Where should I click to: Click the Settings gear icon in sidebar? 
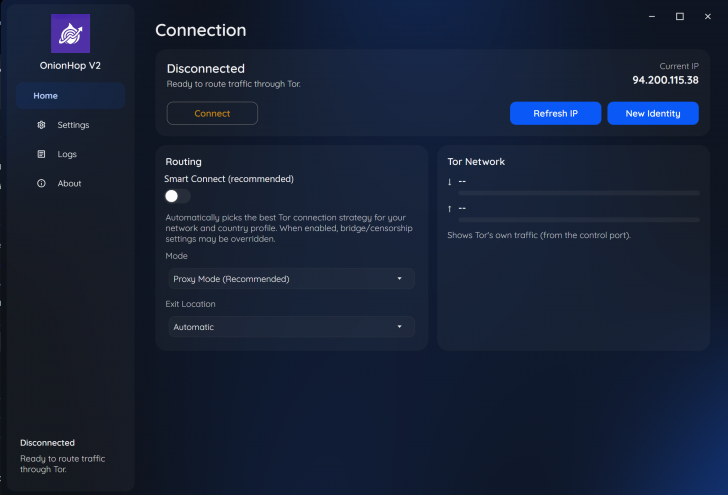pos(41,125)
